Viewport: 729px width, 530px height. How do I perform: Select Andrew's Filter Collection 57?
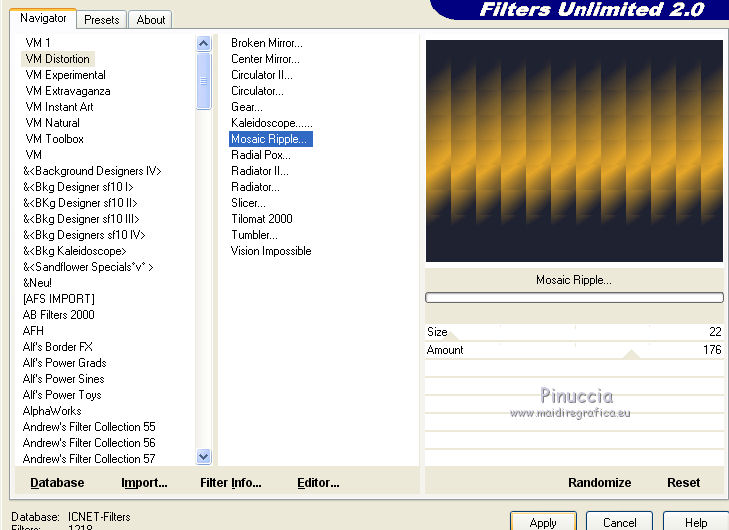pos(89,459)
